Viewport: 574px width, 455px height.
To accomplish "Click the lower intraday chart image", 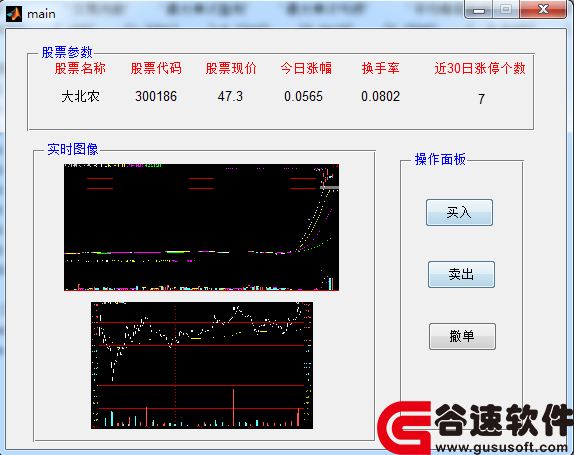I will pos(202,365).
